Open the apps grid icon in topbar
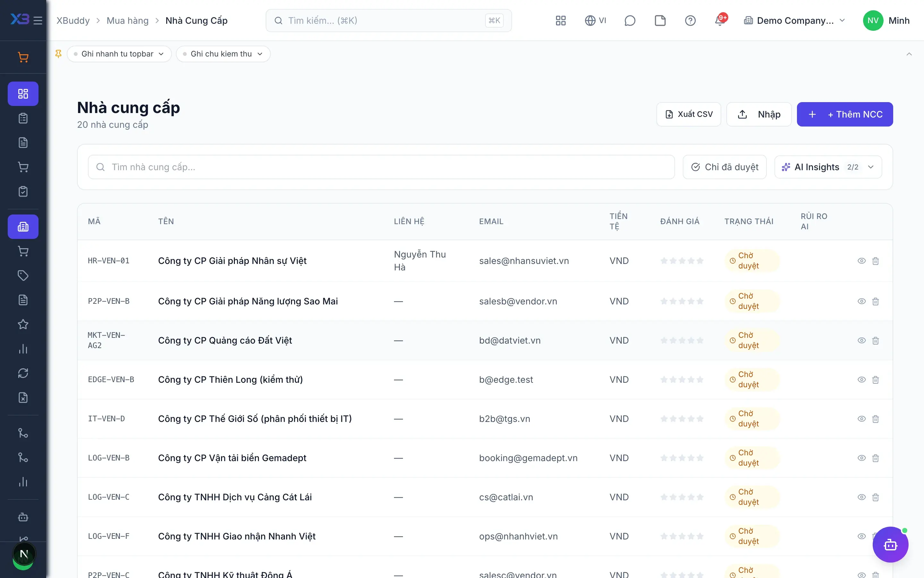Viewport: 924px width, 578px height. [x=560, y=20]
